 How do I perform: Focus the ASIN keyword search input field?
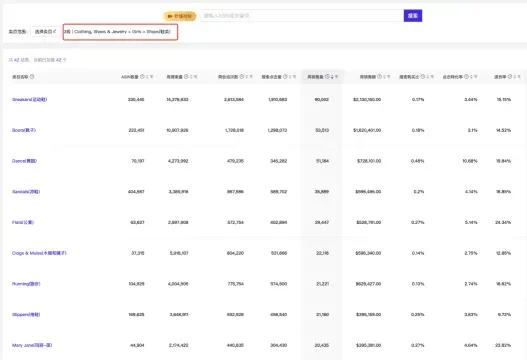click(x=302, y=15)
